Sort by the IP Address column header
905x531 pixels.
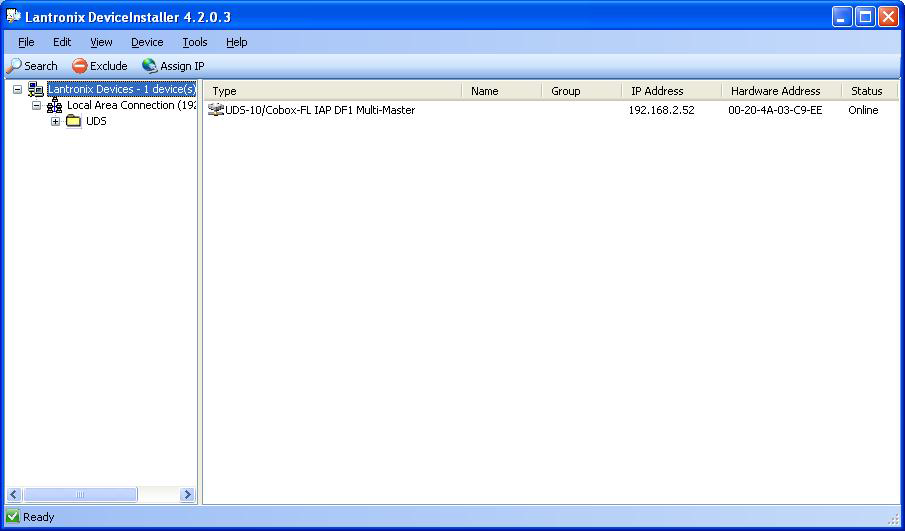pos(672,91)
